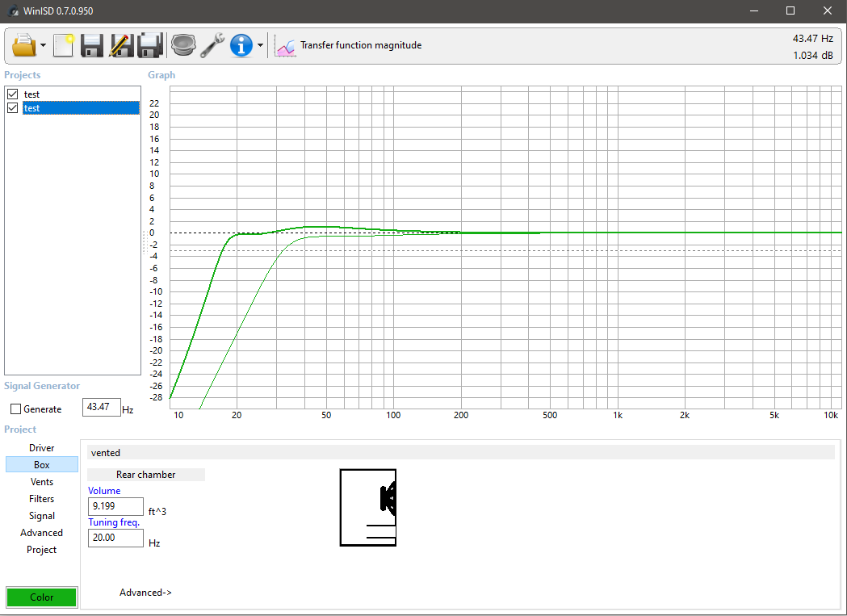Open the Advanced tab

click(42, 532)
